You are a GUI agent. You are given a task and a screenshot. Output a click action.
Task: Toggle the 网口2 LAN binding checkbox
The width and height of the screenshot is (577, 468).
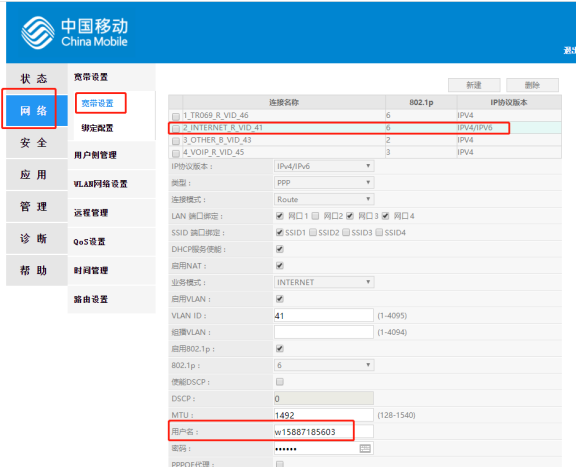(x=315, y=216)
